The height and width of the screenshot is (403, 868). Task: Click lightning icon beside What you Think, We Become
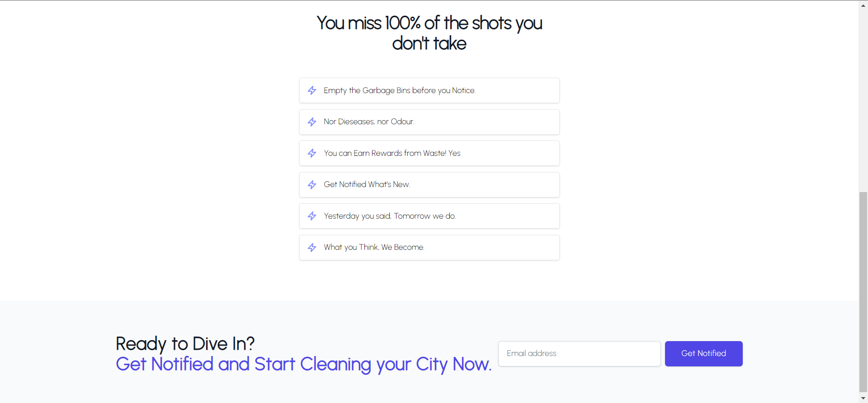click(x=312, y=248)
